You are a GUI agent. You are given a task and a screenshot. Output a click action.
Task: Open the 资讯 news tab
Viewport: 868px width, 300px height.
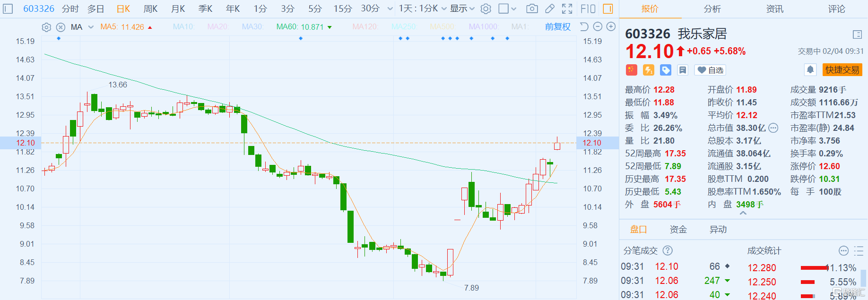(x=775, y=9)
